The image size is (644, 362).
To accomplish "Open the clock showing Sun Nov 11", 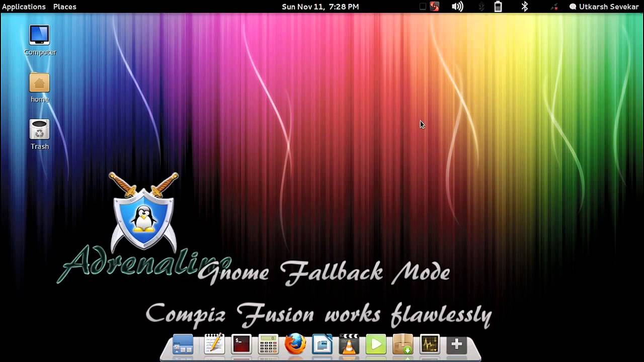I will pyautogui.click(x=320, y=7).
